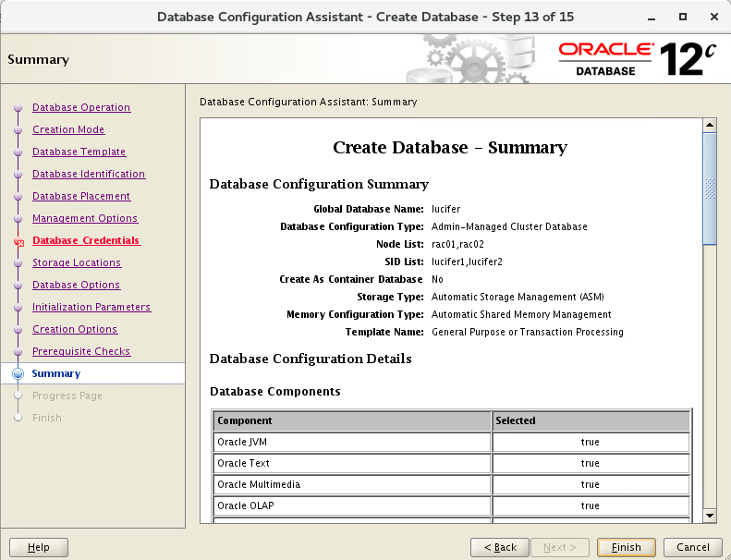Go to Storage Locations step
The width and height of the screenshot is (731, 560).
point(77,262)
